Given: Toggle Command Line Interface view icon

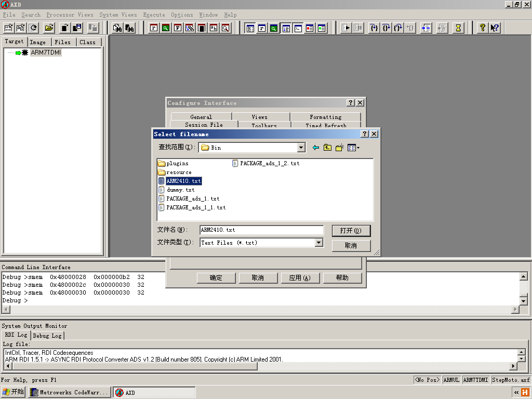Looking at the screenshot, I should point(298,28).
